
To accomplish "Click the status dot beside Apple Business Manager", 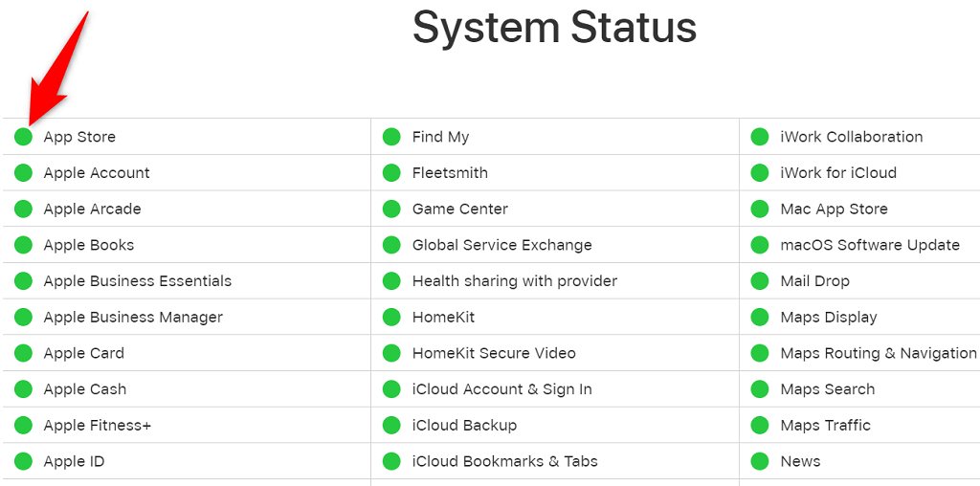I will (23, 318).
